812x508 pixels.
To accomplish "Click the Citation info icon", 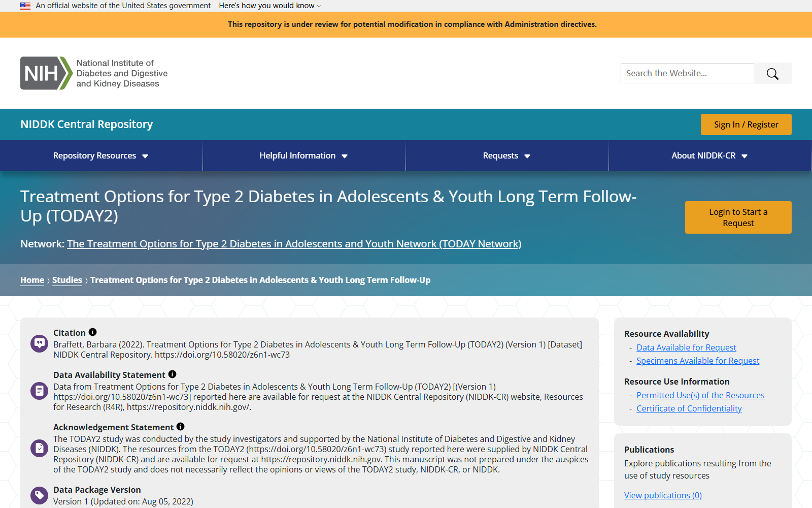I will 92,332.
